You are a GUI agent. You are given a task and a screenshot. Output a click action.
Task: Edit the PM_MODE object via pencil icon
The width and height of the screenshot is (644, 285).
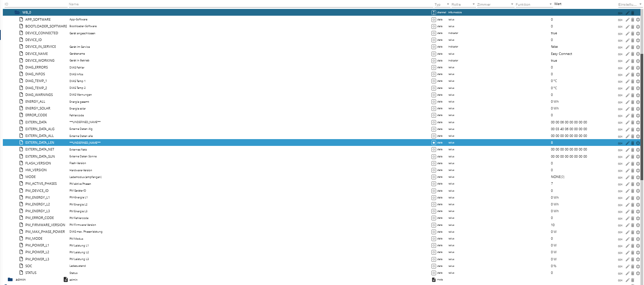(627, 239)
